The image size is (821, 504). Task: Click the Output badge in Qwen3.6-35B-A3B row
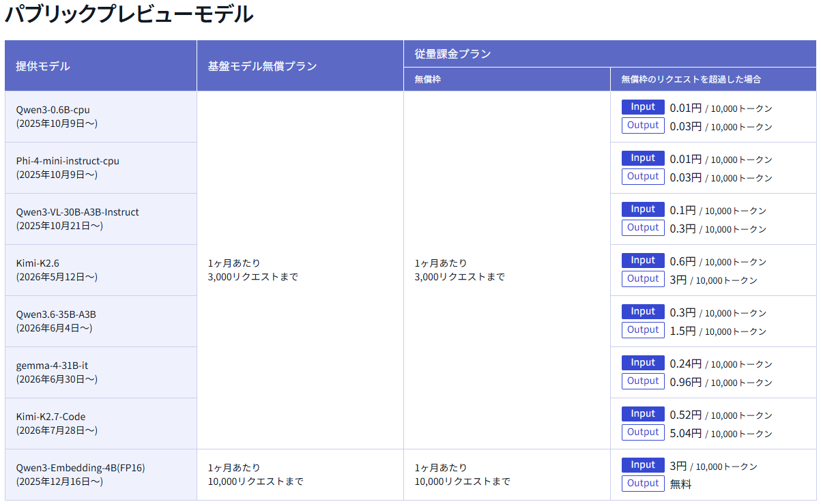pyautogui.click(x=643, y=330)
